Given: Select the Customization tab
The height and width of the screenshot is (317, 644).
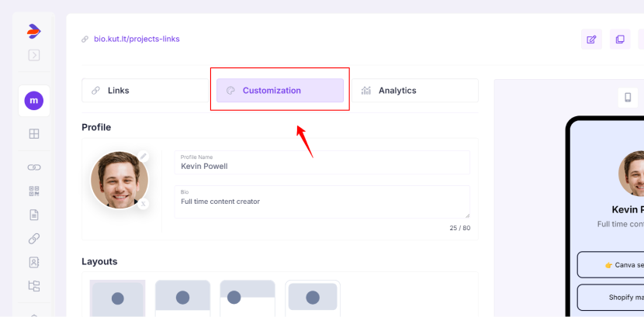Looking at the screenshot, I should [280, 91].
